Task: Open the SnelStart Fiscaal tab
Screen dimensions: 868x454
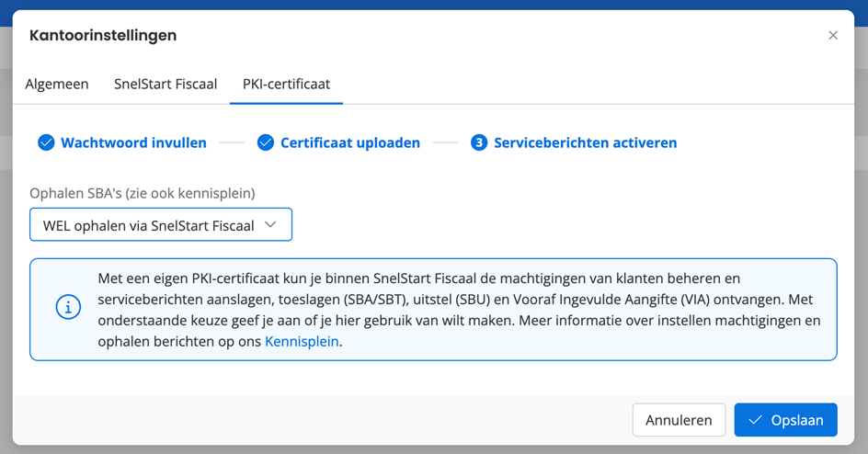Action: [x=166, y=84]
